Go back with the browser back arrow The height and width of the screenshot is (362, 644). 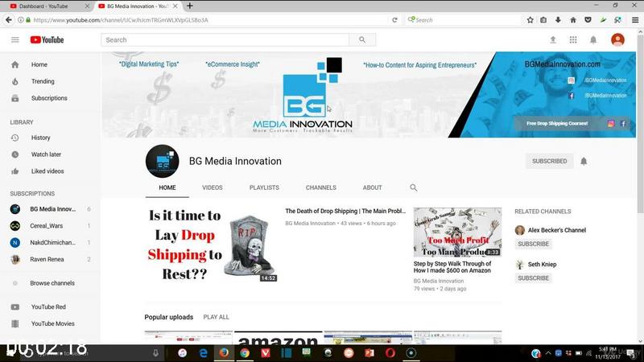[x=9, y=19]
